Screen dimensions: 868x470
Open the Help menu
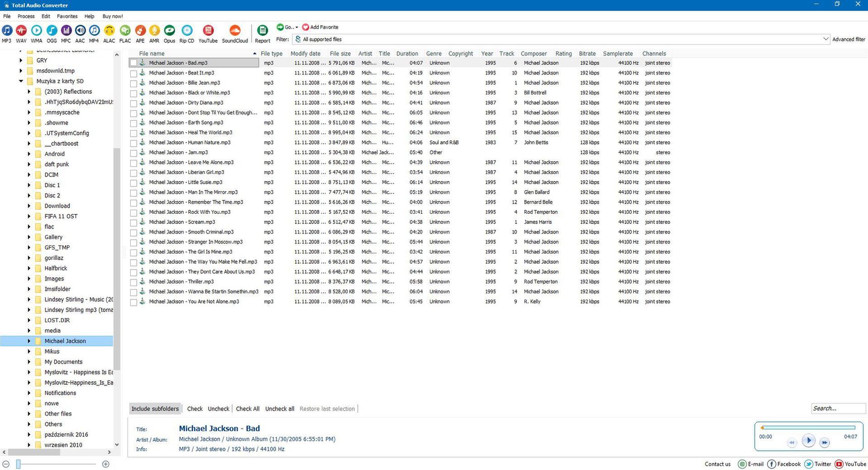pos(89,16)
